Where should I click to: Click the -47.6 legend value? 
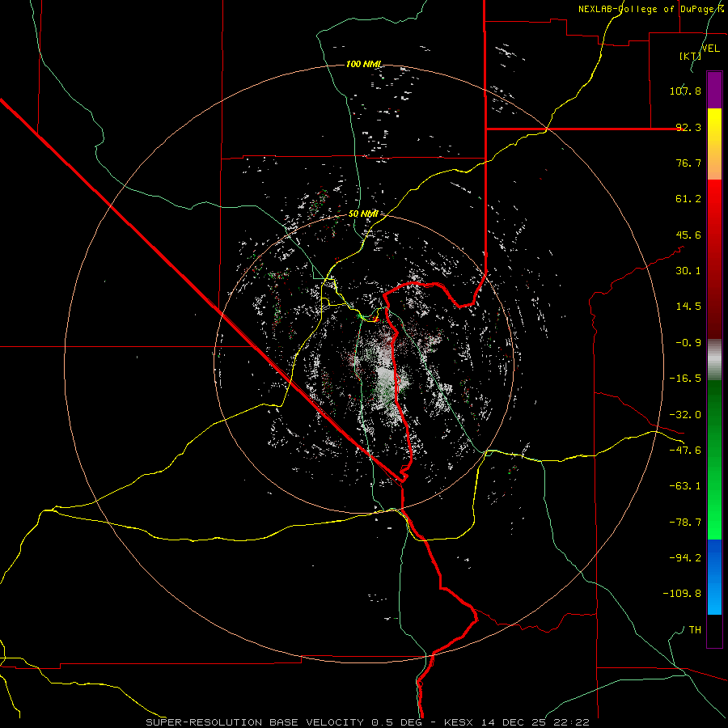[x=685, y=451]
